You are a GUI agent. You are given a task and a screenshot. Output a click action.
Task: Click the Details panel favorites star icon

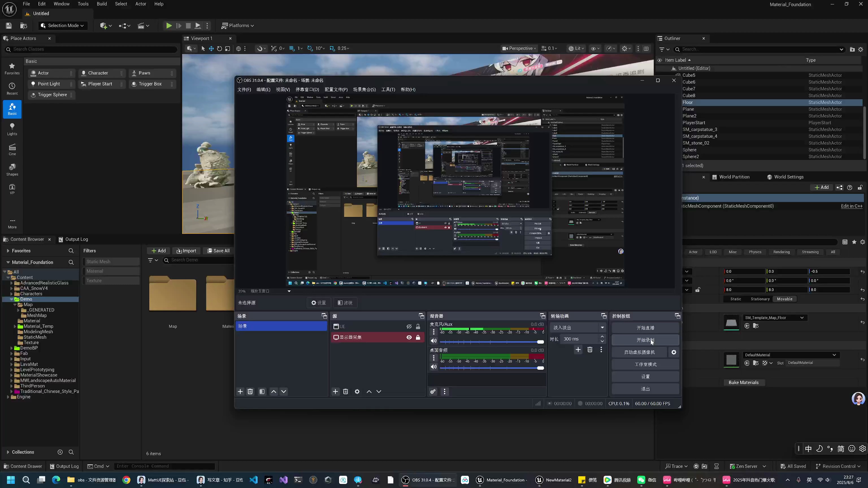[x=854, y=242]
